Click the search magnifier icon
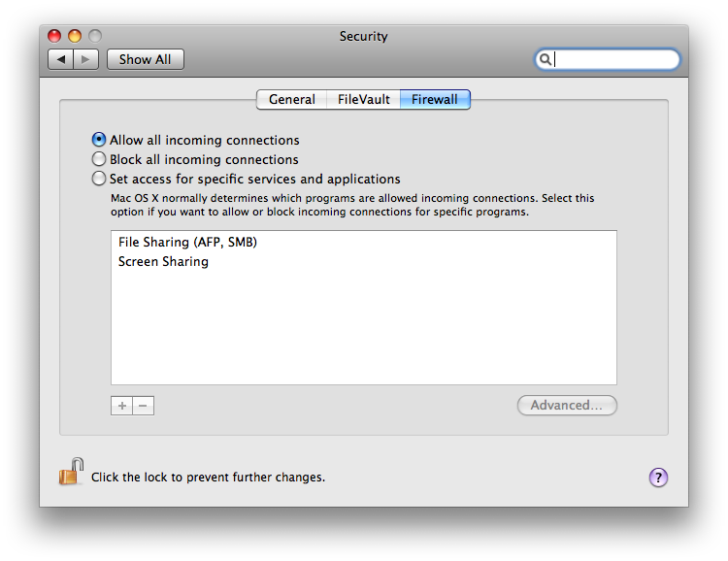This screenshot has height=561, width=728. (x=546, y=59)
